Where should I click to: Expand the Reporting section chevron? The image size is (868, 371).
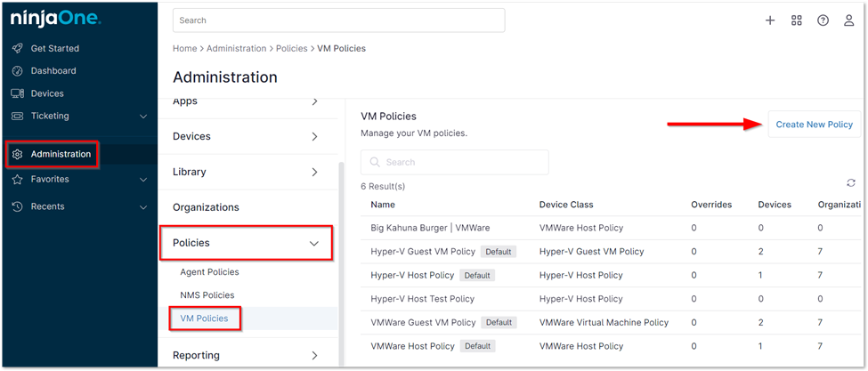tap(315, 355)
